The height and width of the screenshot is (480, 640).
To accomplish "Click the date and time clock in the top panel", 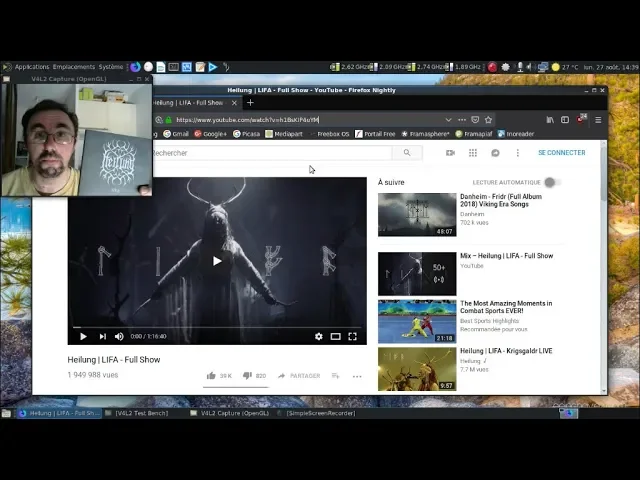I will (611, 67).
